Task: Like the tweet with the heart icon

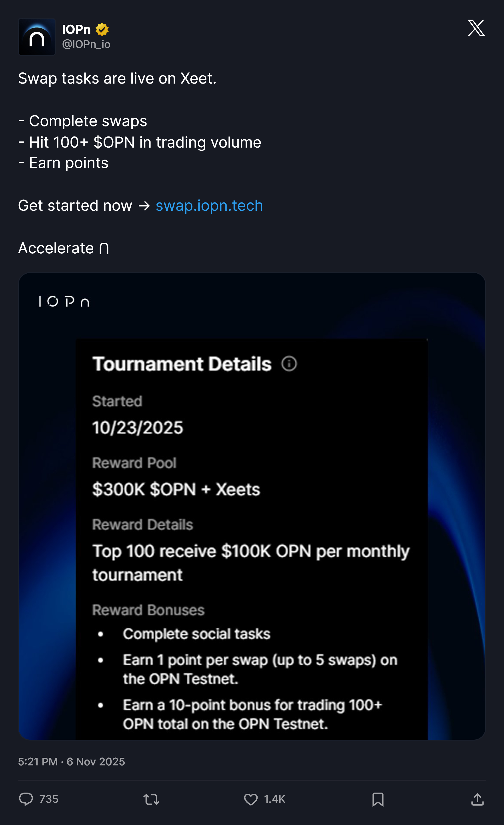Action: (x=250, y=799)
